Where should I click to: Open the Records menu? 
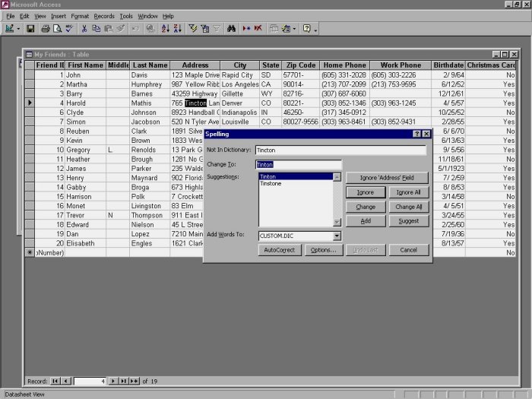[x=103, y=16]
